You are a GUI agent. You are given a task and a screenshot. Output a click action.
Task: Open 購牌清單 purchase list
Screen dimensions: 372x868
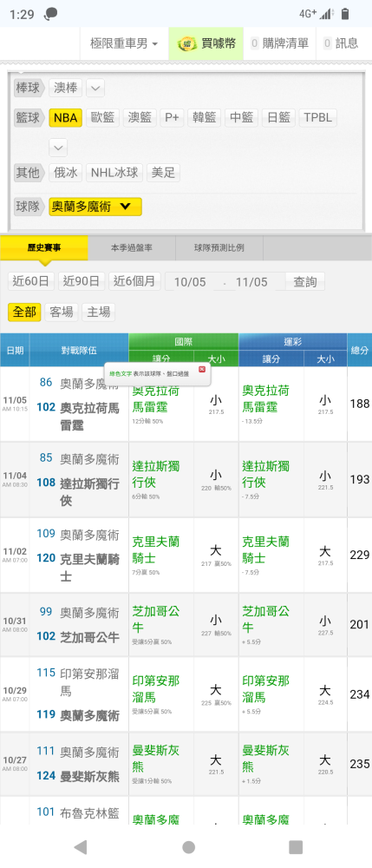[x=280, y=43]
